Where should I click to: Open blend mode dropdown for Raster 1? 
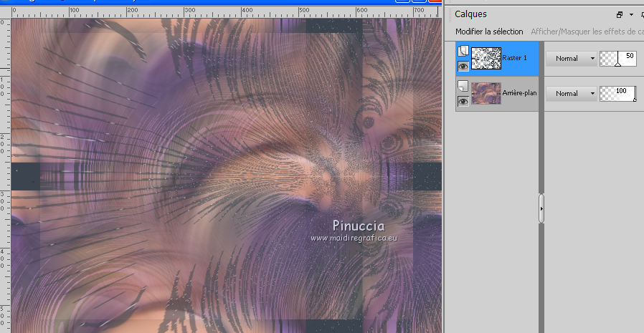(572, 59)
